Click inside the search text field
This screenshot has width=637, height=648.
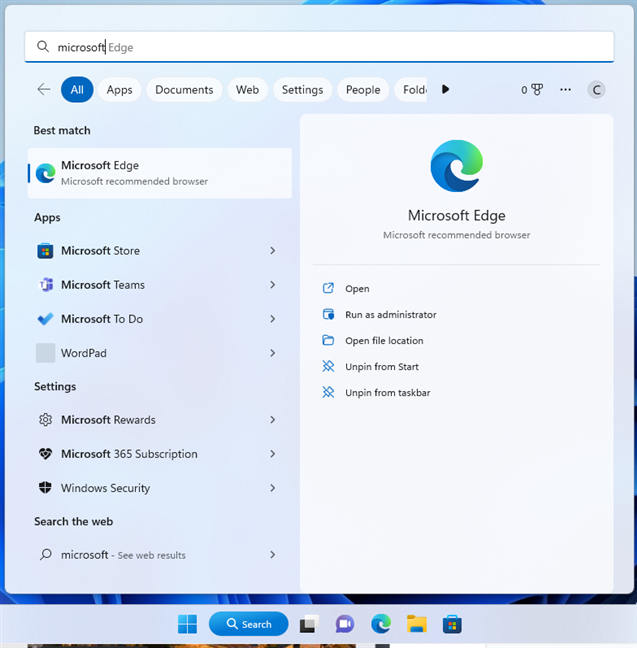point(319,47)
